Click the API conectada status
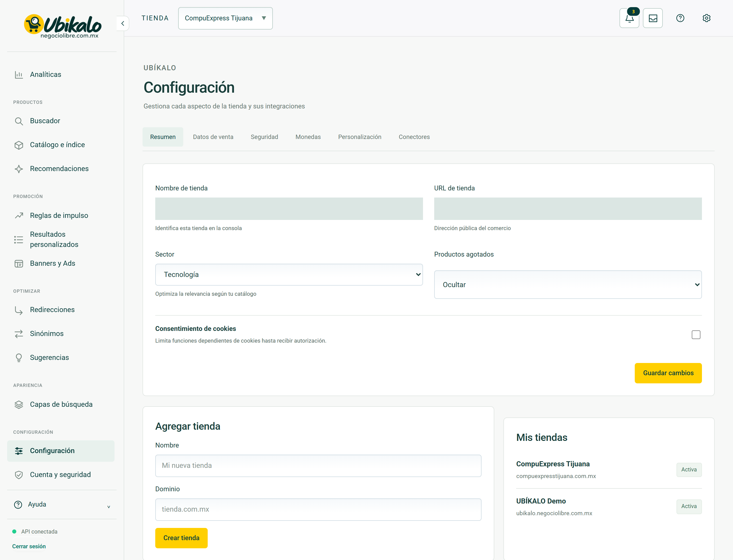Image resolution: width=733 pixels, height=560 pixels. [x=35, y=532]
